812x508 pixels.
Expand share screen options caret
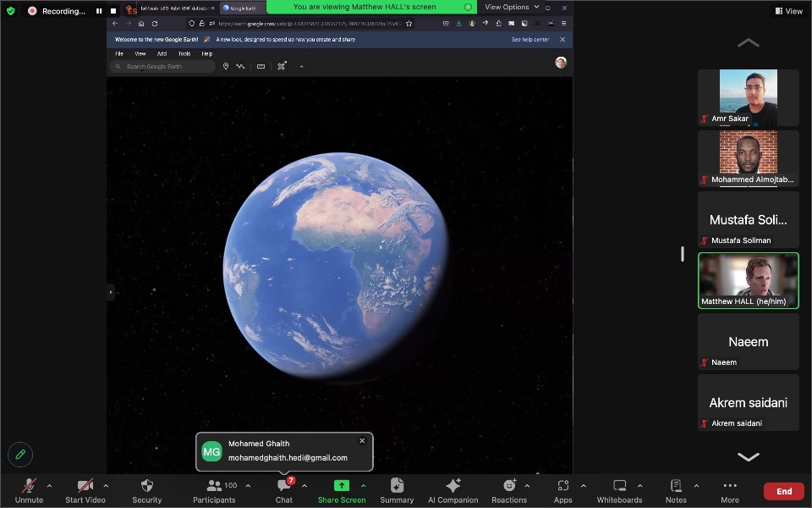tap(363, 486)
